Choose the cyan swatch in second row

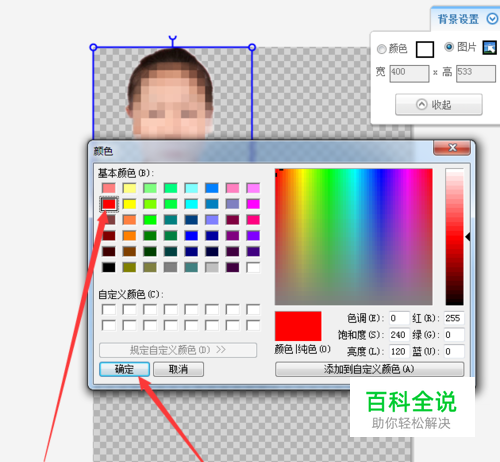[191, 204]
